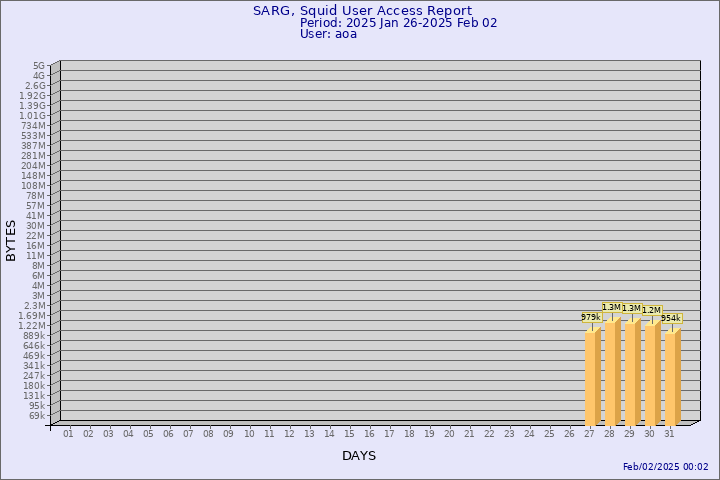Screen dimensions: 720x480
Task: Click the orange bar for day 27
Action: pos(592,377)
